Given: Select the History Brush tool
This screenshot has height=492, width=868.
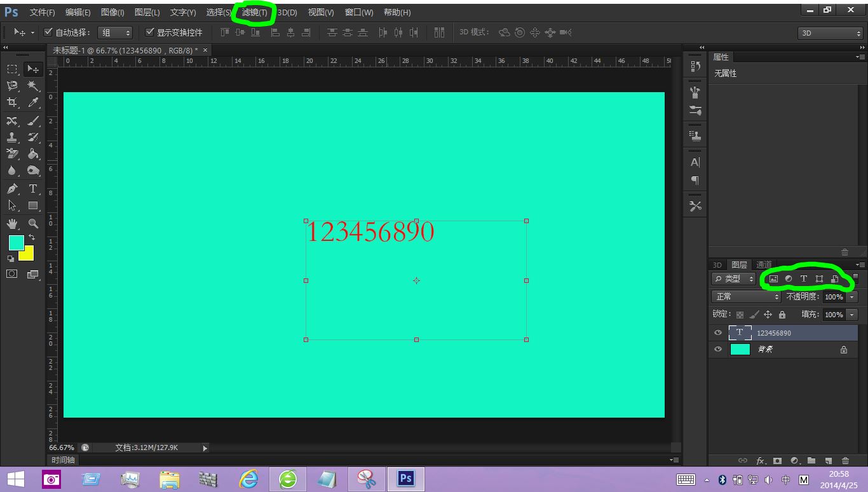Looking at the screenshot, I should coord(33,137).
